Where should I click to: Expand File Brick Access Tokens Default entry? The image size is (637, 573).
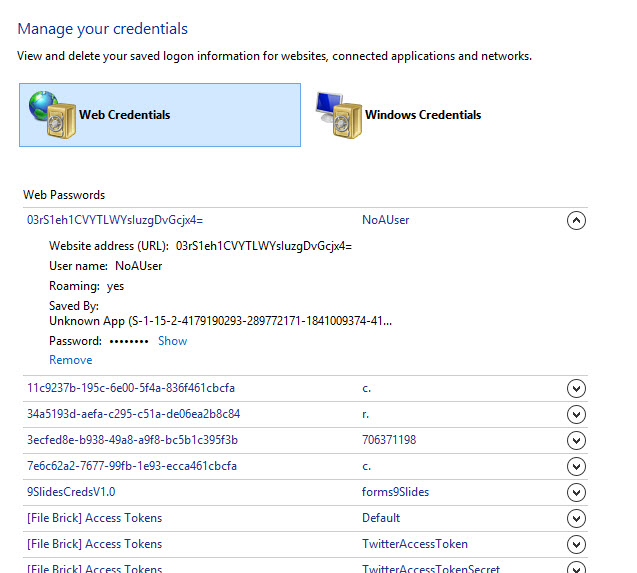pos(576,519)
